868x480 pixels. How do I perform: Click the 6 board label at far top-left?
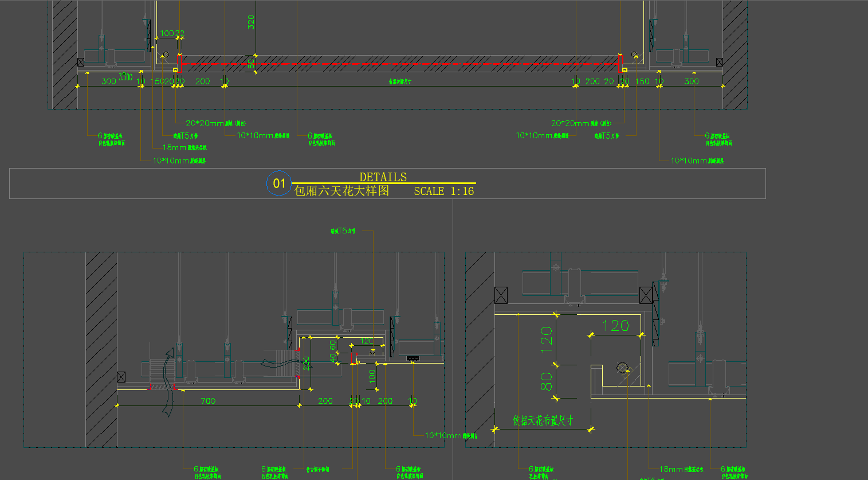click(x=111, y=139)
